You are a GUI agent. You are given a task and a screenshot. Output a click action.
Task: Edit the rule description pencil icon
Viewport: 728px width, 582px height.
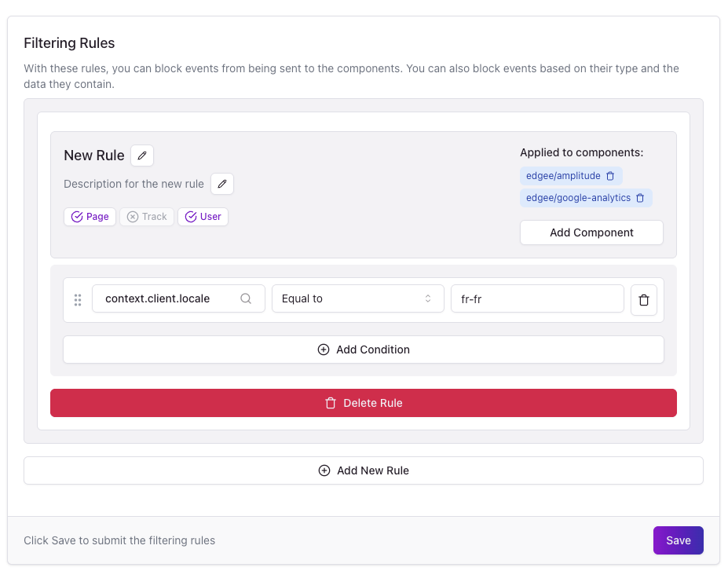click(222, 184)
